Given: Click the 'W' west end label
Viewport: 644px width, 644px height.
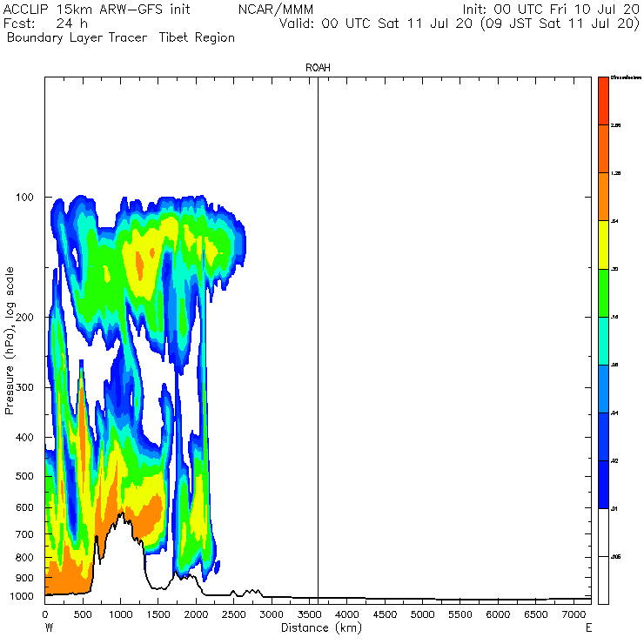Looking at the screenshot, I should click(x=49, y=628).
